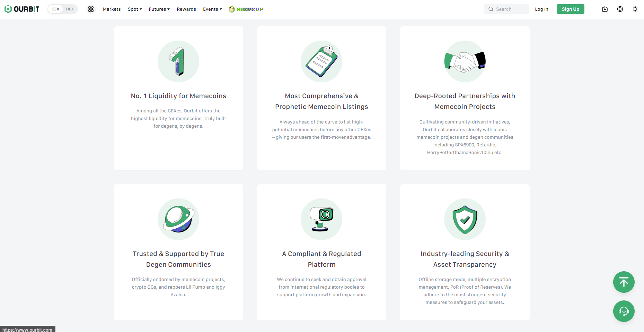The height and width of the screenshot is (332, 644).
Task: Open the apps grid menu icon
Action: click(91, 9)
